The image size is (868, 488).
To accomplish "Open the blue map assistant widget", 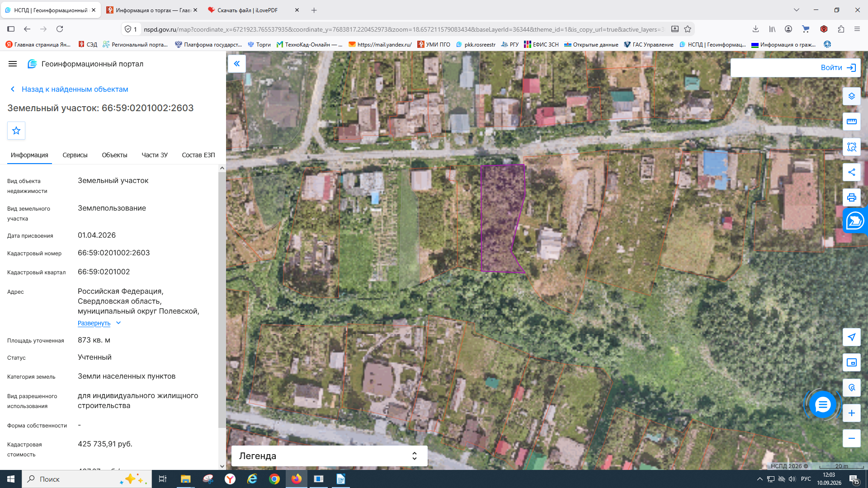I will (855, 221).
